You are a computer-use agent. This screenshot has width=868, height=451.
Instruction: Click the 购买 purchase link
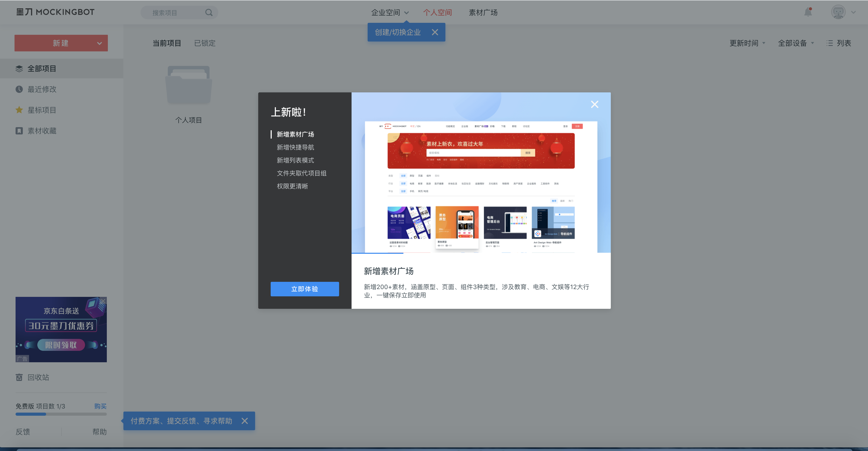(100, 406)
